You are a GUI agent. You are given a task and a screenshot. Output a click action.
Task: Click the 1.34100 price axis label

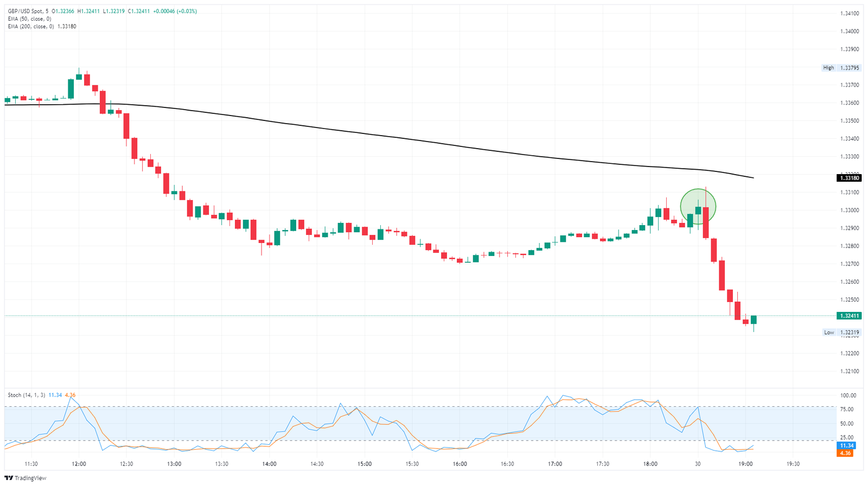click(x=850, y=14)
